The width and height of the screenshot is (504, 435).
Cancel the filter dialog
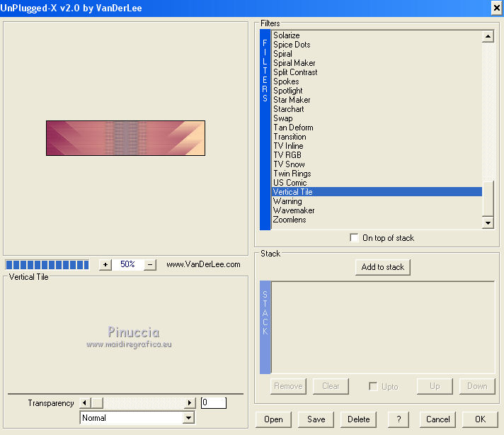tap(437, 419)
